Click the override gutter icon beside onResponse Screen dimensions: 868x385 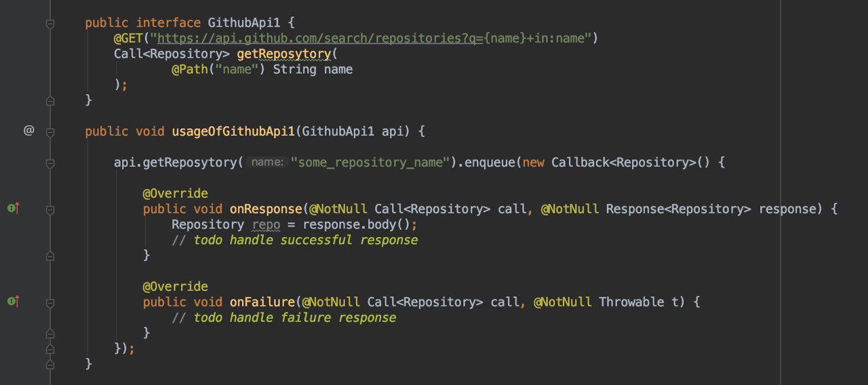click(x=14, y=209)
